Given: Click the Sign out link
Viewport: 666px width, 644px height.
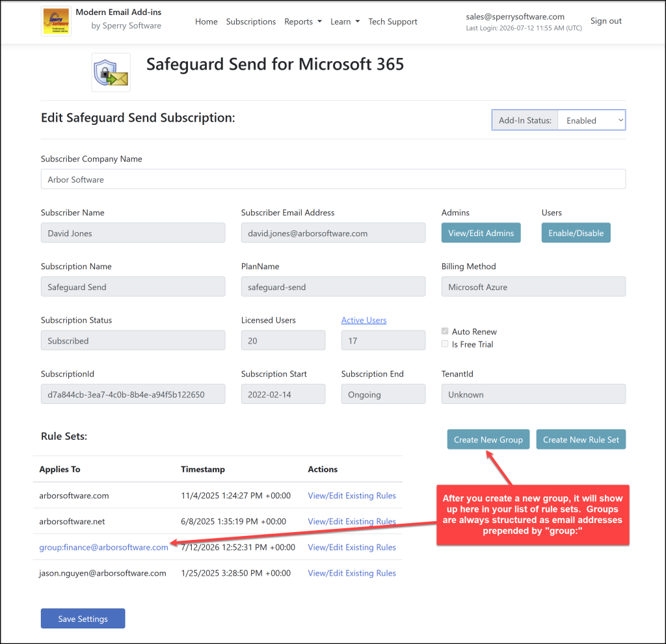Looking at the screenshot, I should click(x=606, y=21).
